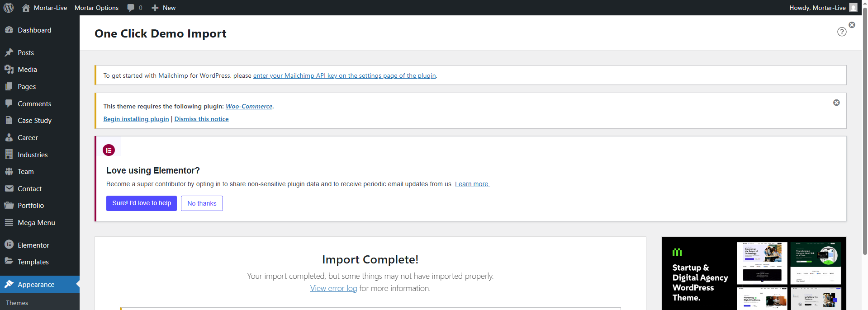The height and width of the screenshot is (310, 868).
Task: Click the No thanks button
Action: (x=202, y=203)
